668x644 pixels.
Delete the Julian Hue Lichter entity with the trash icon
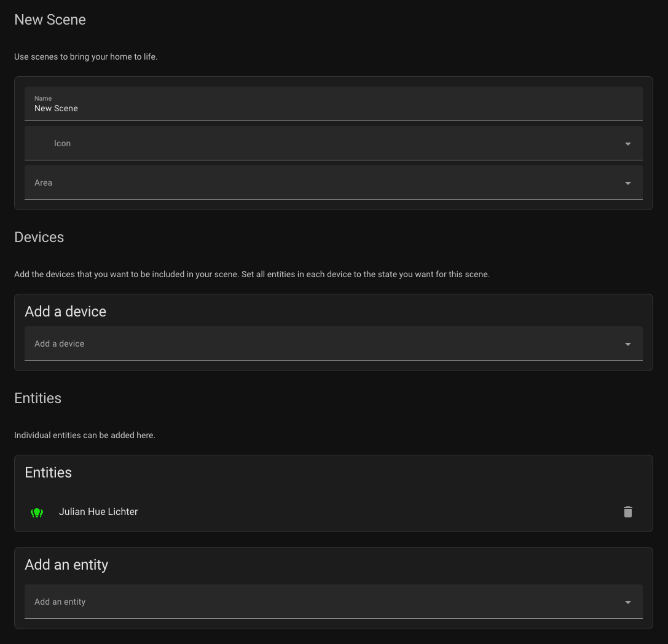pyautogui.click(x=628, y=511)
